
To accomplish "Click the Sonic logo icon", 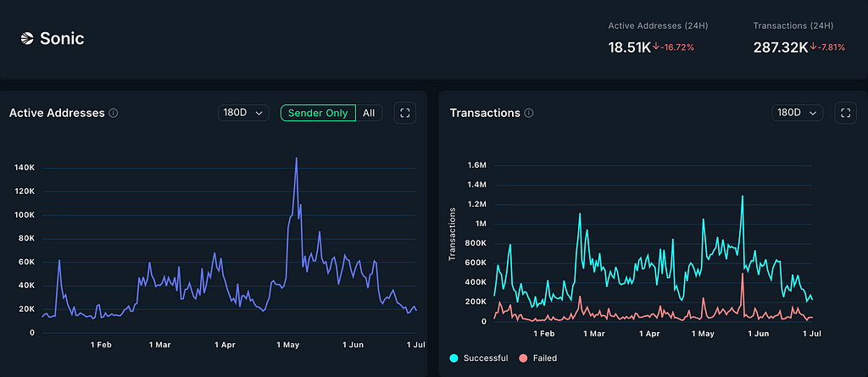I will pyautogui.click(x=27, y=38).
